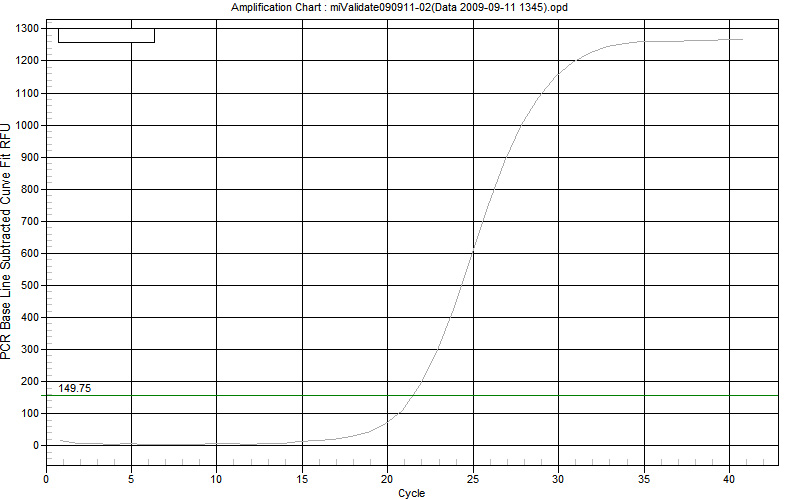The height and width of the screenshot is (500, 800).
Task: Click y-axis tick label 700
Action: tap(30, 221)
